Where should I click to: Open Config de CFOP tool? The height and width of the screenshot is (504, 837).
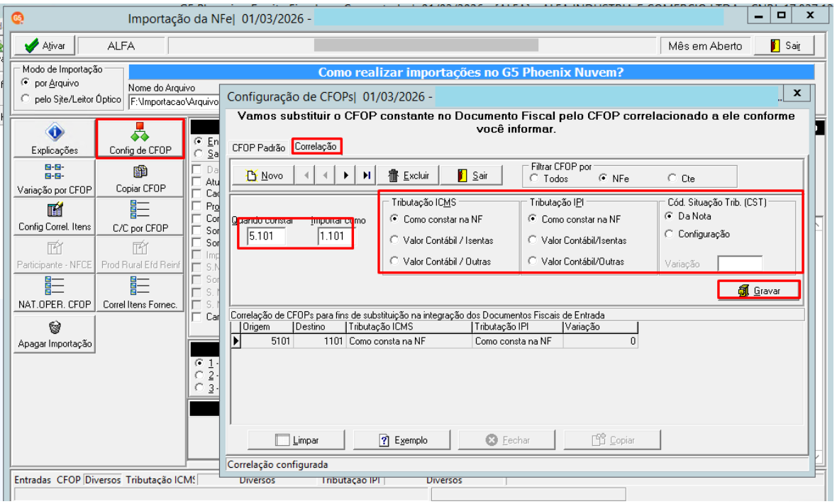pyautogui.click(x=140, y=138)
